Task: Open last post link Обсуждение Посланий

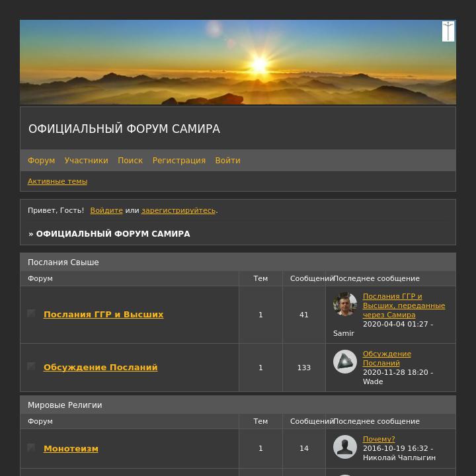Action: coord(387,358)
